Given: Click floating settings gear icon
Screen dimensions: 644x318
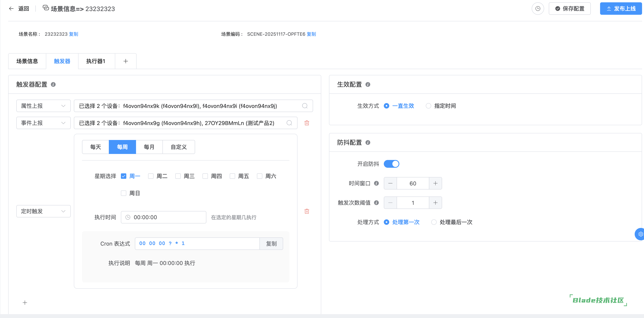Looking at the screenshot, I should [x=640, y=234].
